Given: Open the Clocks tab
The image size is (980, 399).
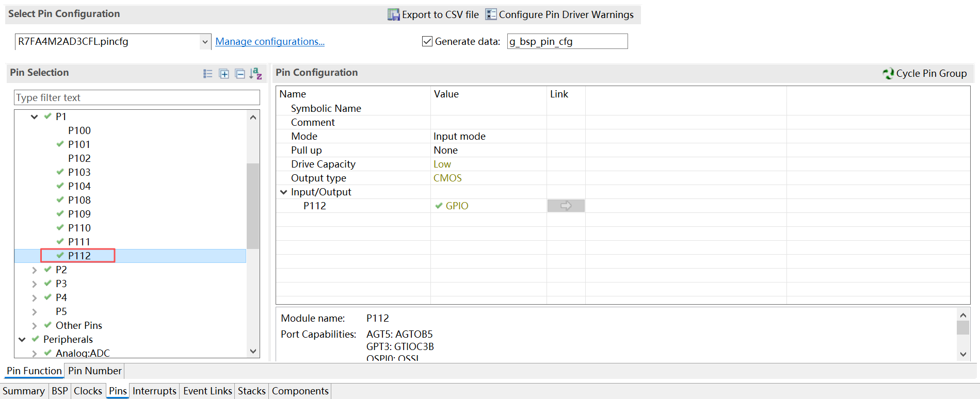Looking at the screenshot, I should (88, 391).
